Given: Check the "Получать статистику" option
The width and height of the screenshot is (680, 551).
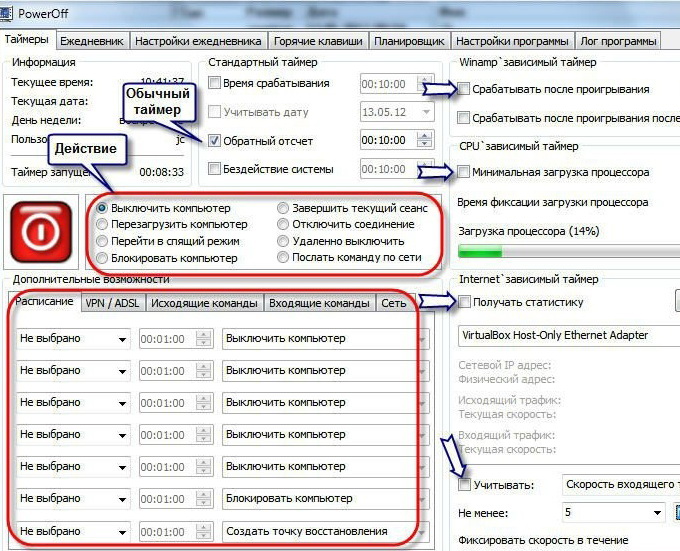Looking at the screenshot, I should pyautogui.click(x=464, y=302).
